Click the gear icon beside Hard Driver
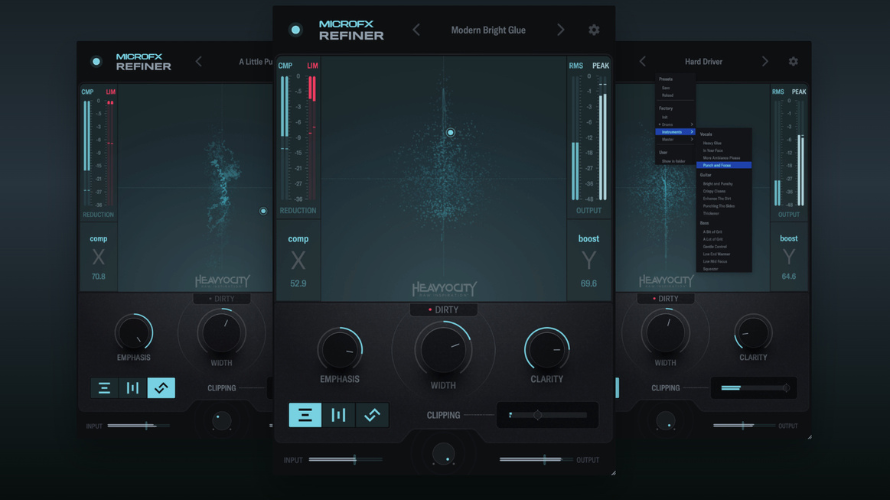Image resolution: width=890 pixels, height=500 pixels. pos(793,61)
